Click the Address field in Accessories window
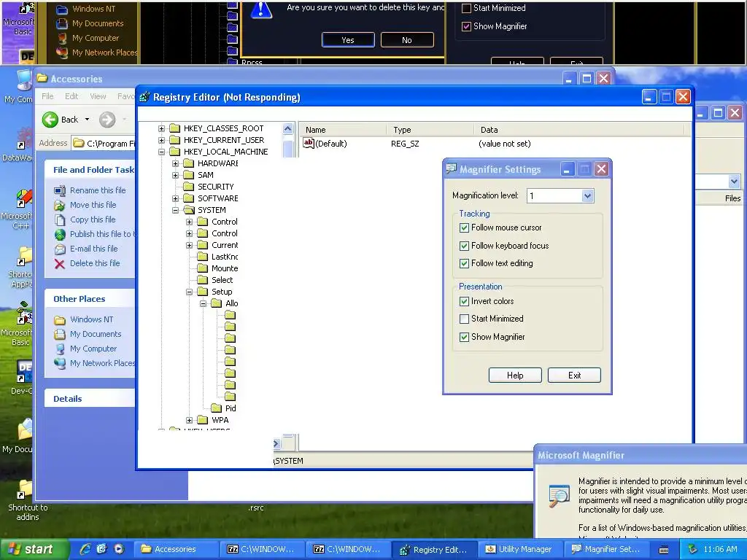This screenshot has height=560, width=747. tap(104, 144)
